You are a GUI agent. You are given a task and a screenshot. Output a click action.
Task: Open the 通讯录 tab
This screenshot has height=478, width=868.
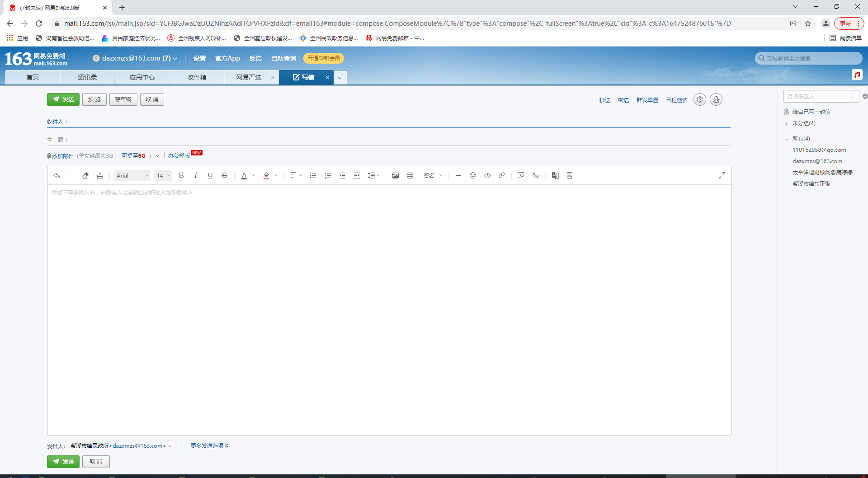pos(87,78)
